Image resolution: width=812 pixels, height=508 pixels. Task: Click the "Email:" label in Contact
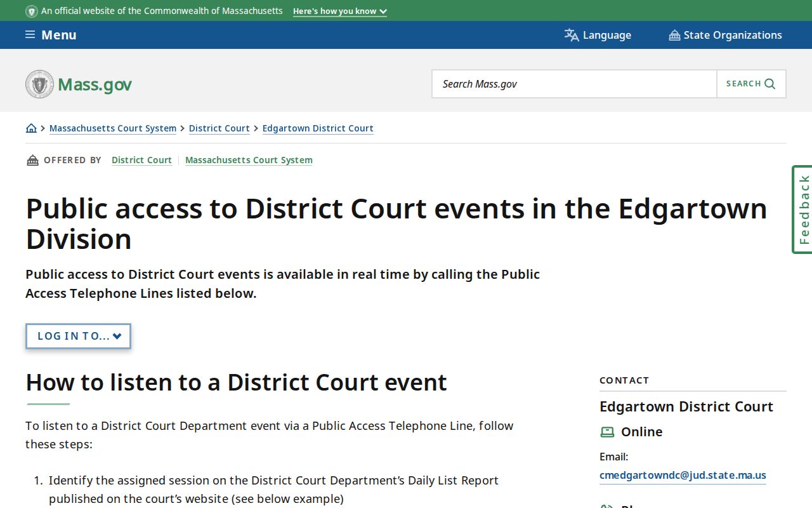tap(613, 457)
